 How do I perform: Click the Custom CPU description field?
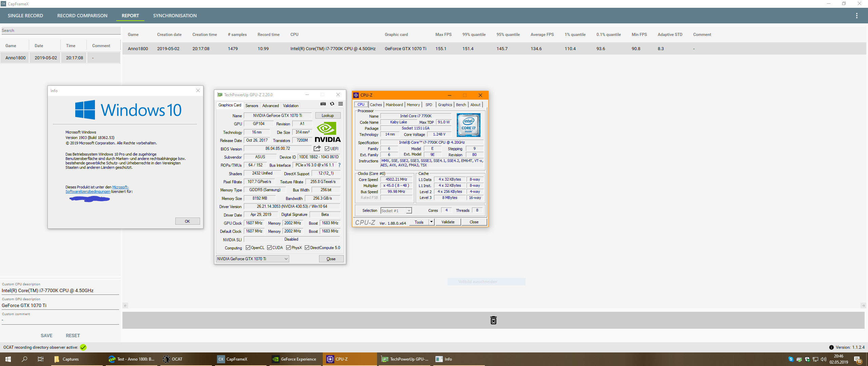coord(60,290)
